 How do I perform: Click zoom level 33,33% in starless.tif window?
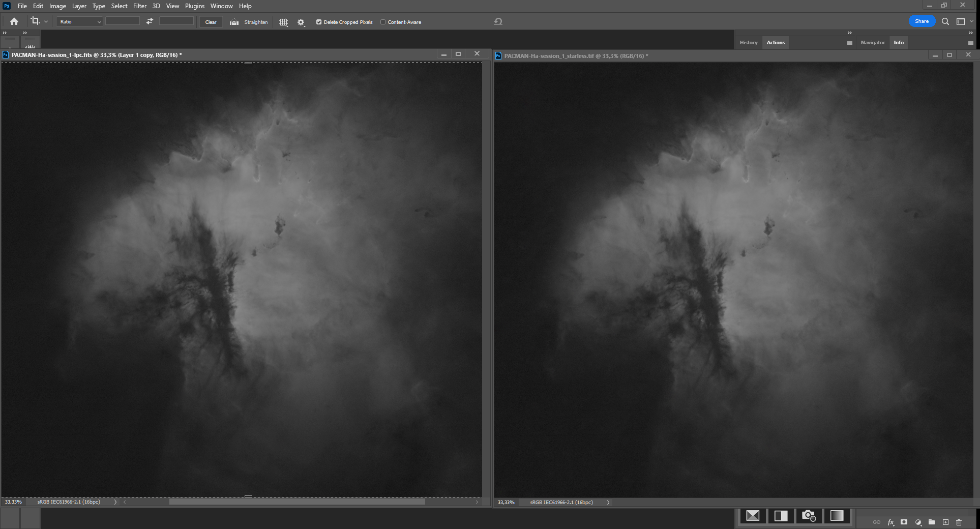[506, 503]
